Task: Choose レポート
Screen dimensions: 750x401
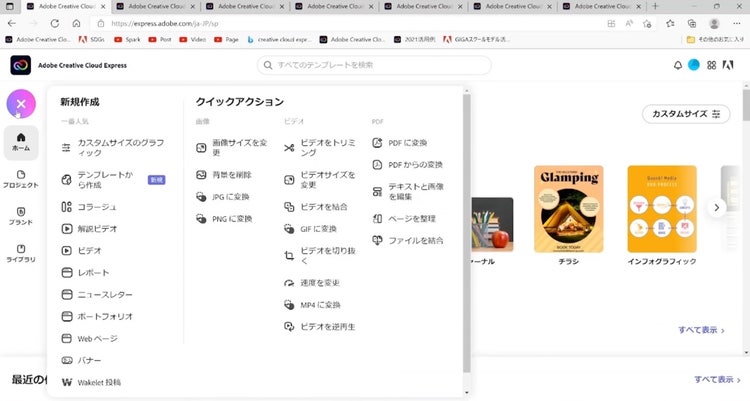Action: coord(86,272)
